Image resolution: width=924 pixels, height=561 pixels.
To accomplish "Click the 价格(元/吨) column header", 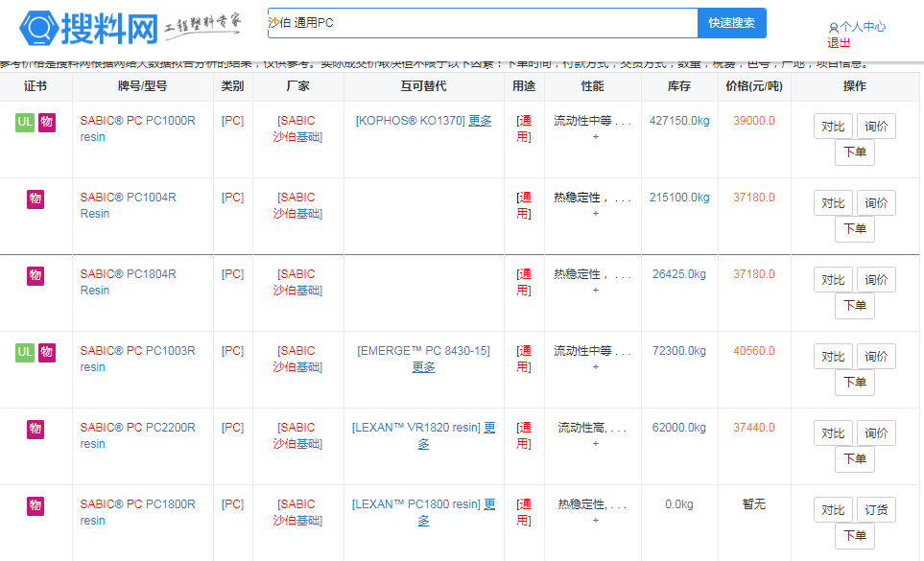I will click(753, 86).
